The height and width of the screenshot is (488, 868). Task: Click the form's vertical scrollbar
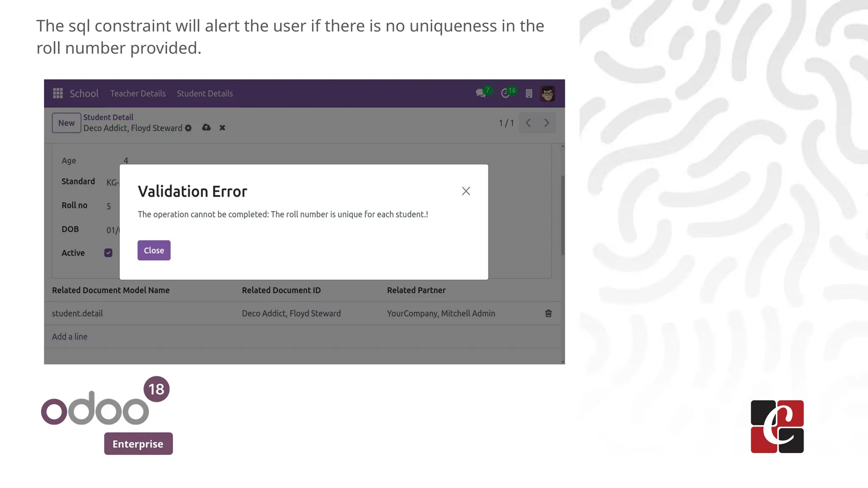[x=563, y=215]
